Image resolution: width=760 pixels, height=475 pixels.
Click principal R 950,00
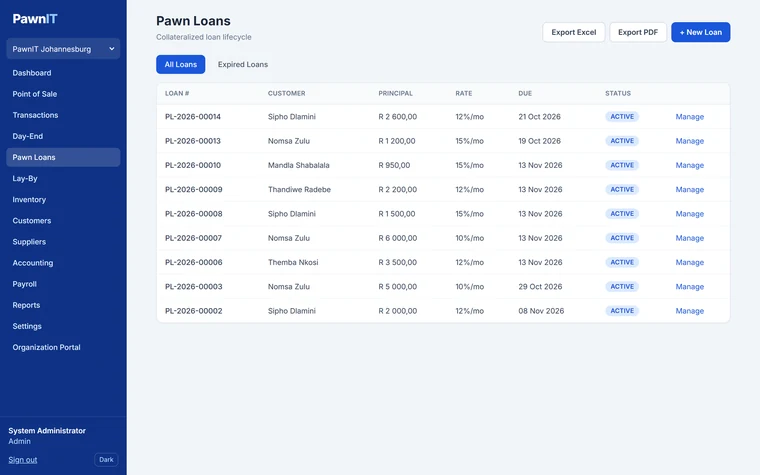394,165
